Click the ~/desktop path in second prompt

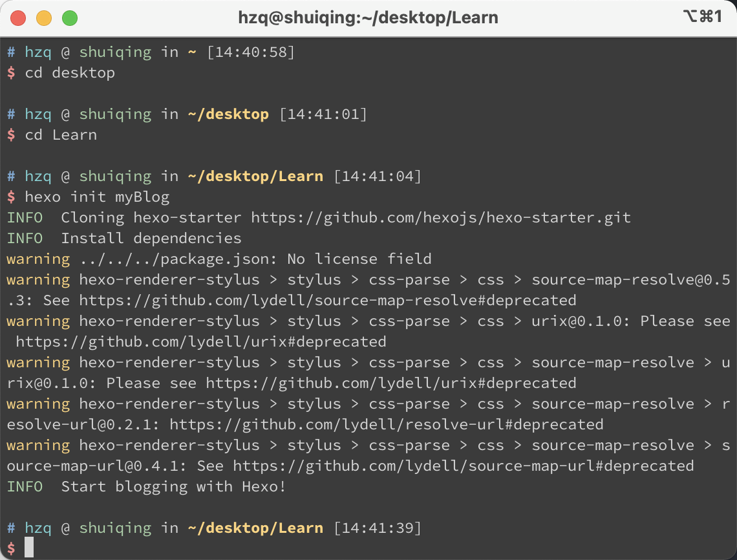tap(228, 114)
